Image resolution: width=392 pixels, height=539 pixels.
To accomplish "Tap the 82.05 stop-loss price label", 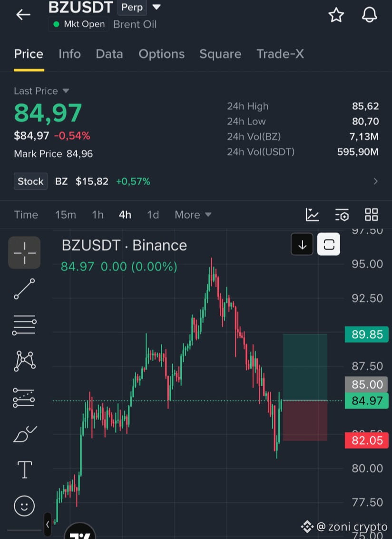I will point(367,440).
